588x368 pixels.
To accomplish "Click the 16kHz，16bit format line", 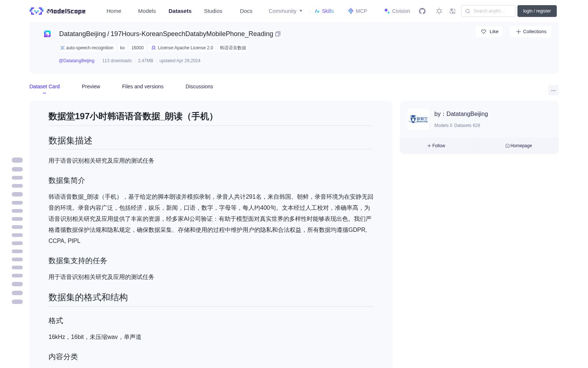I will [x=95, y=337].
